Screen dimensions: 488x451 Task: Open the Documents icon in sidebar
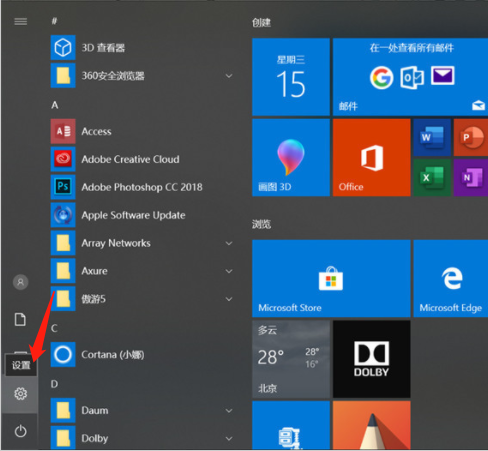click(20, 319)
